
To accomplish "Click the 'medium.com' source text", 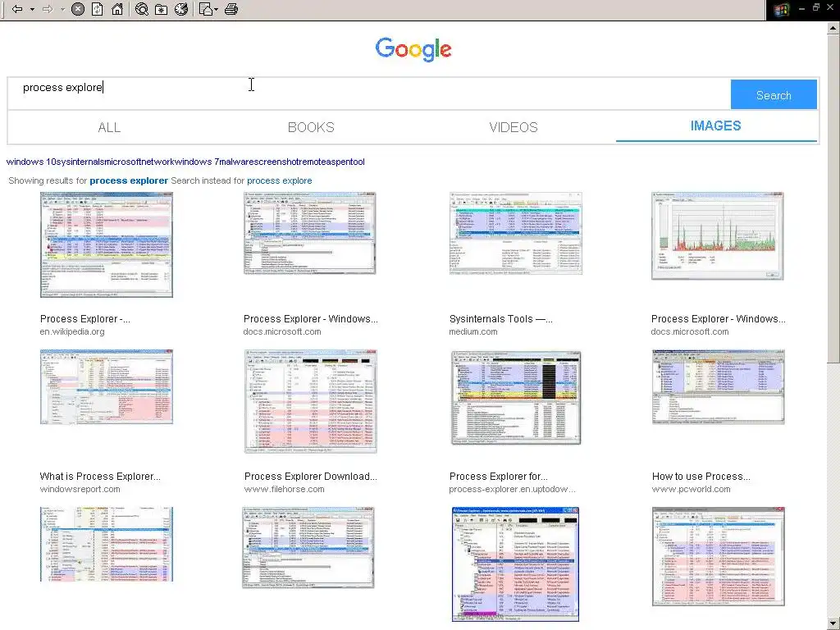I will pyautogui.click(x=473, y=331).
